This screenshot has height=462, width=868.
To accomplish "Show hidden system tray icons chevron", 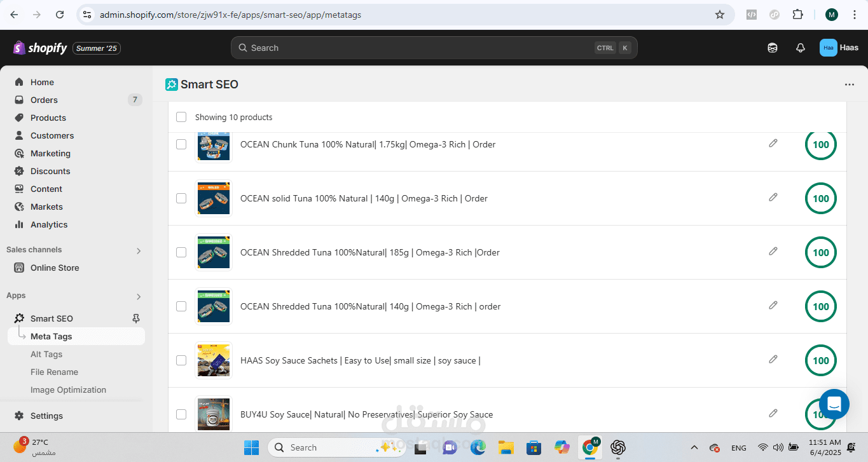I will 694,448.
